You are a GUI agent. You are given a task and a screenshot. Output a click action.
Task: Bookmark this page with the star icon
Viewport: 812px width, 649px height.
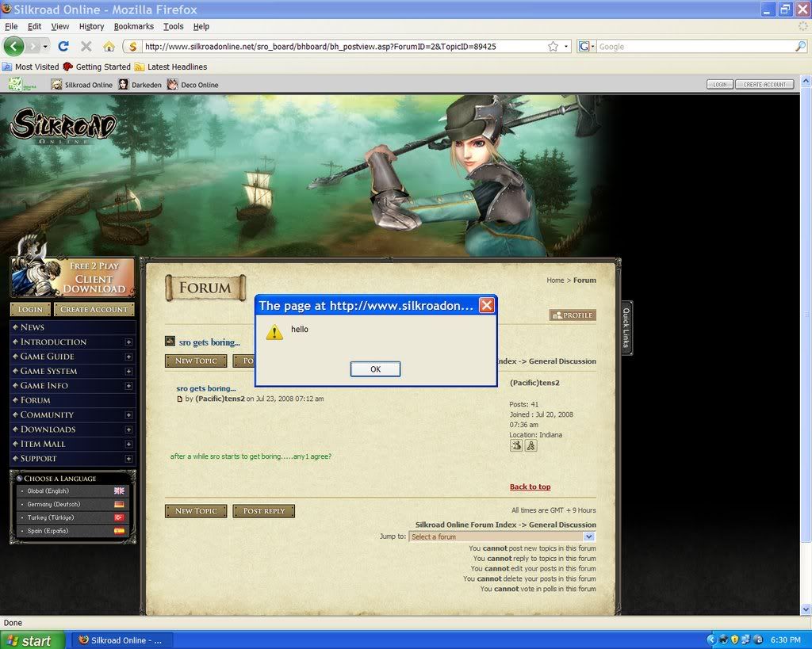tap(553, 47)
